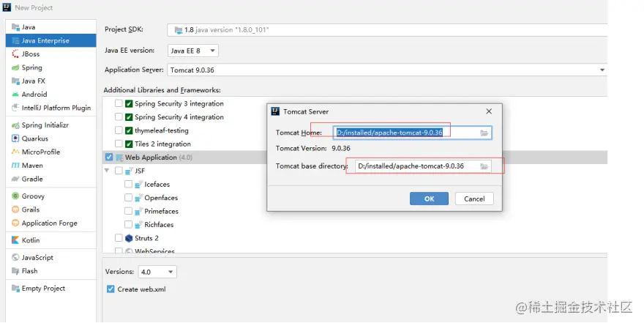Confirm Tomcat Server dialog with OK

(429, 199)
